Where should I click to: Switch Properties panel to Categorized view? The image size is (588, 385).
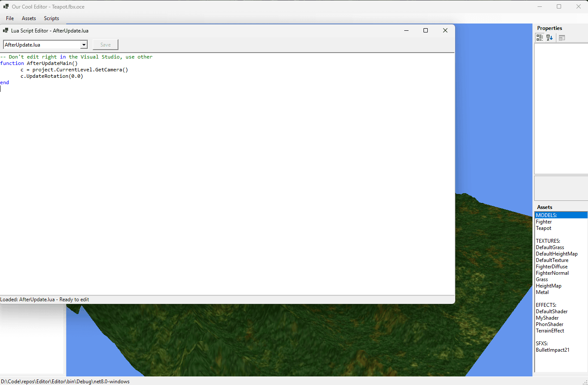pyautogui.click(x=539, y=38)
